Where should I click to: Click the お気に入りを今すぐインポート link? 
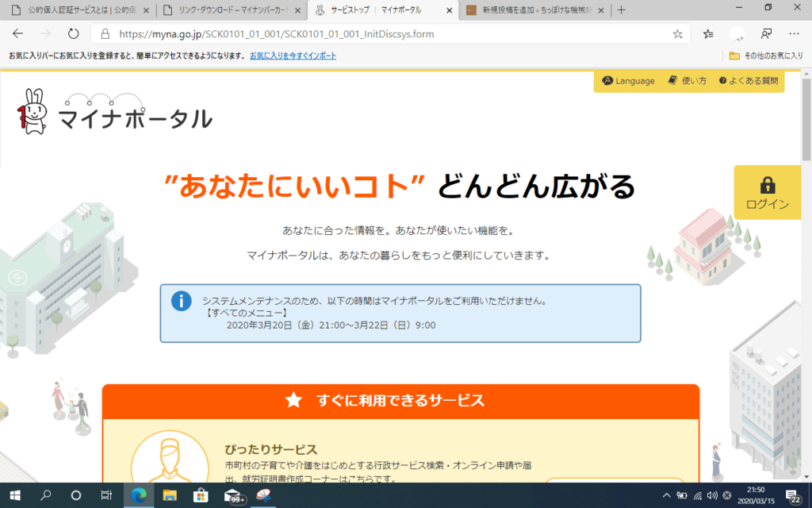click(x=293, y=56)
